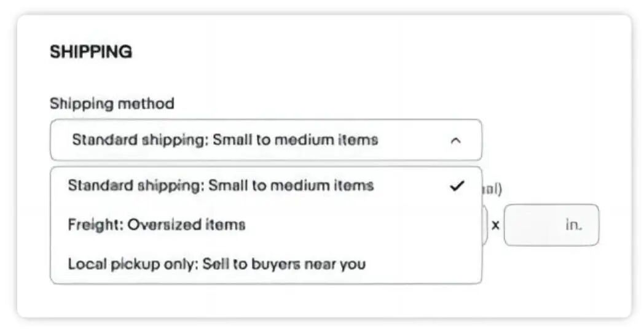Click the 'x' separator between dimension fields

pyautogui.click(x=495, y=225)
